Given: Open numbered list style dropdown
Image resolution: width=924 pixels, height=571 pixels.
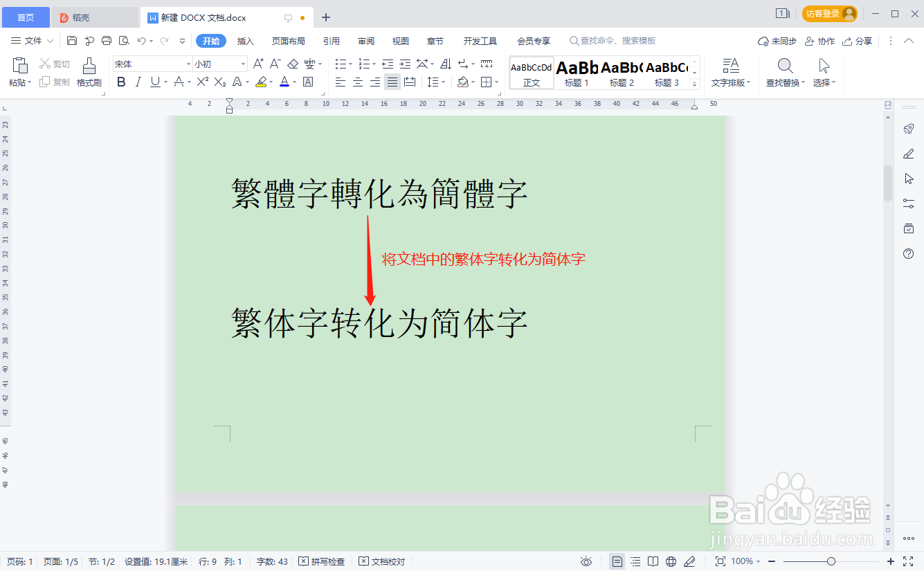Looking at the screenshot, I should click(x=374, y=64).
